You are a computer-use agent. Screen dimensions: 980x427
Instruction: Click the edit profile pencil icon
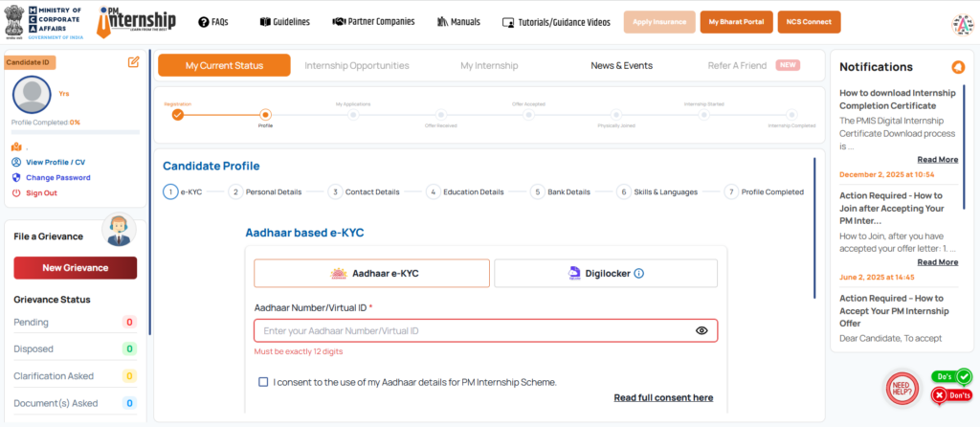click(x=133, y=62)
